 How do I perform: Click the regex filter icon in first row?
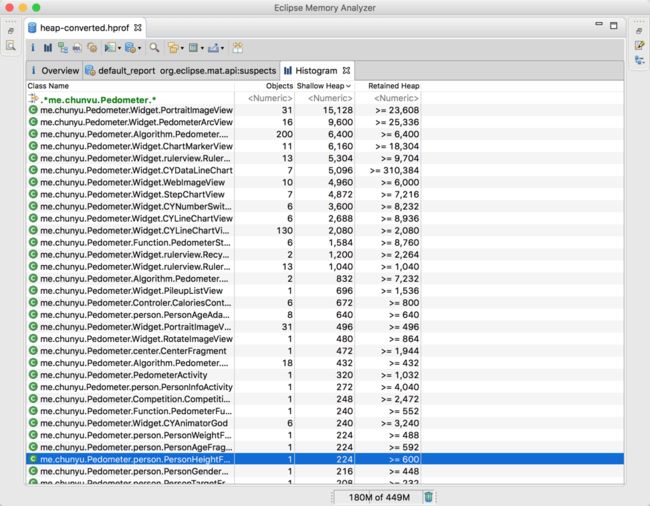click(33, 99)
